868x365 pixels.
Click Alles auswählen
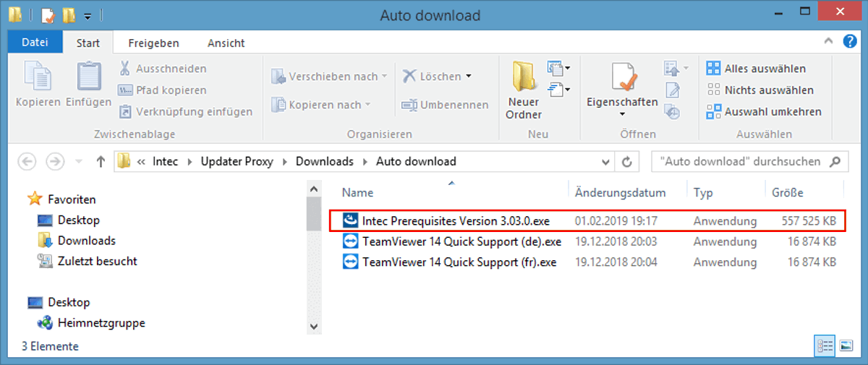pyautogui.click(x=756, y=69)
